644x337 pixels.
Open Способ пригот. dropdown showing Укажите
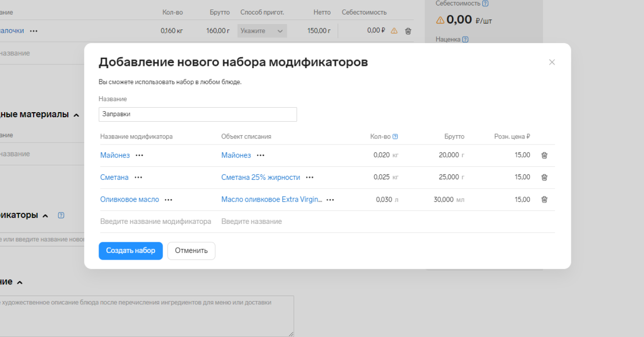click(x=262, y=31)
